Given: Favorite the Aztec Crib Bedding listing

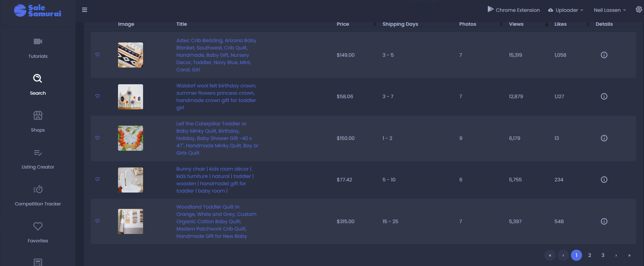Looking at the screenshot, I should click(97, 55).
